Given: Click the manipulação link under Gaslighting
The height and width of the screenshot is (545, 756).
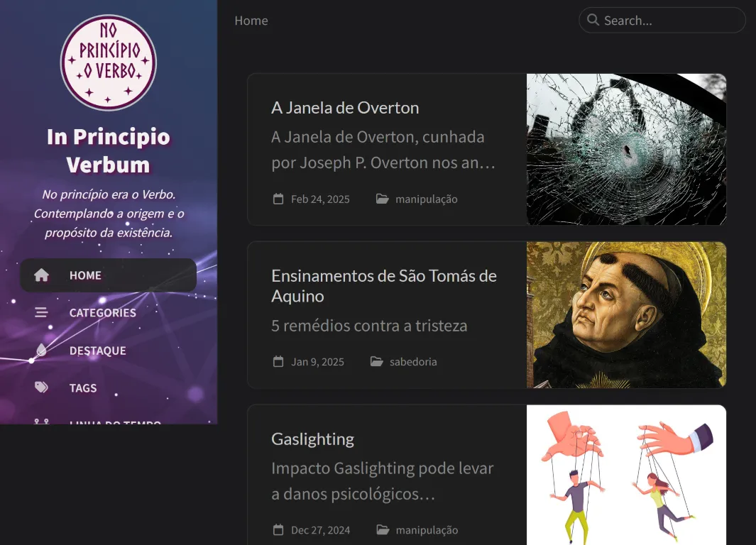Looking at the screenshot, I should pyautogui.click(x=427, y=529).
